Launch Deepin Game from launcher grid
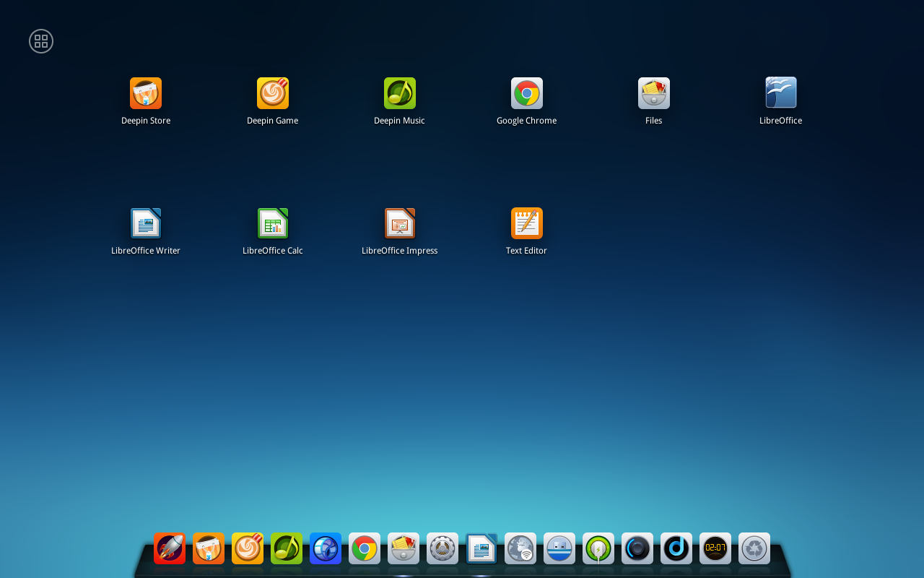The height and width of the screenshot is (578, 924). [273, 93]
